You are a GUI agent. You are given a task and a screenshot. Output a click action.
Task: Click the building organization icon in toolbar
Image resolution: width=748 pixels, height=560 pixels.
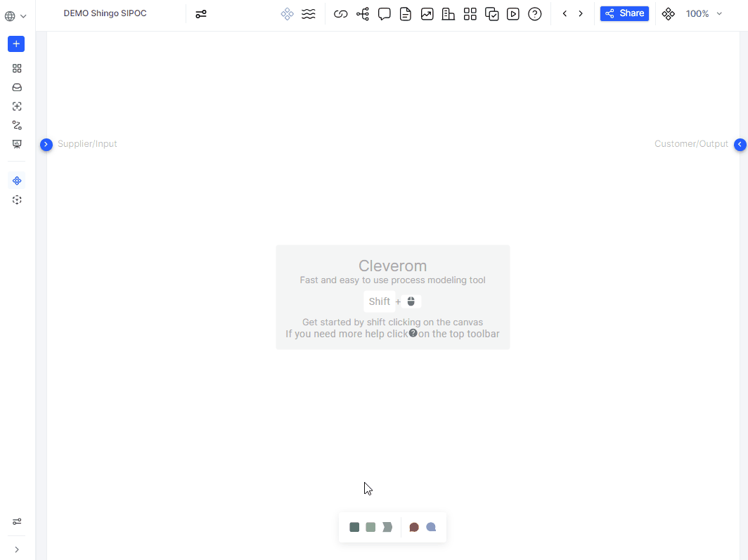(449, 14)
